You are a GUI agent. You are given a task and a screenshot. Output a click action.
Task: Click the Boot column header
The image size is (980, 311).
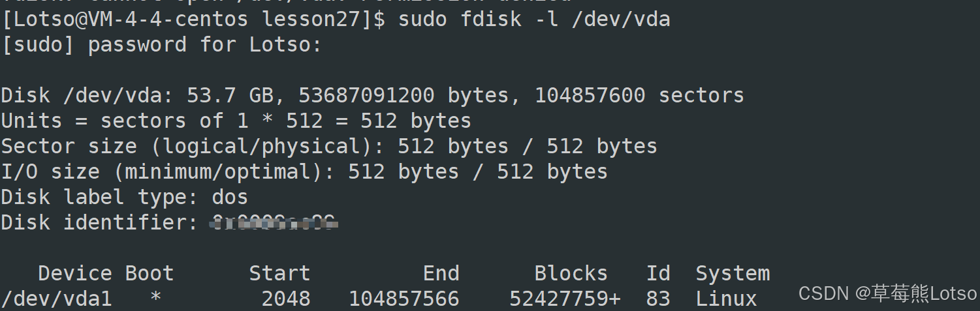(x=150, y=273)
